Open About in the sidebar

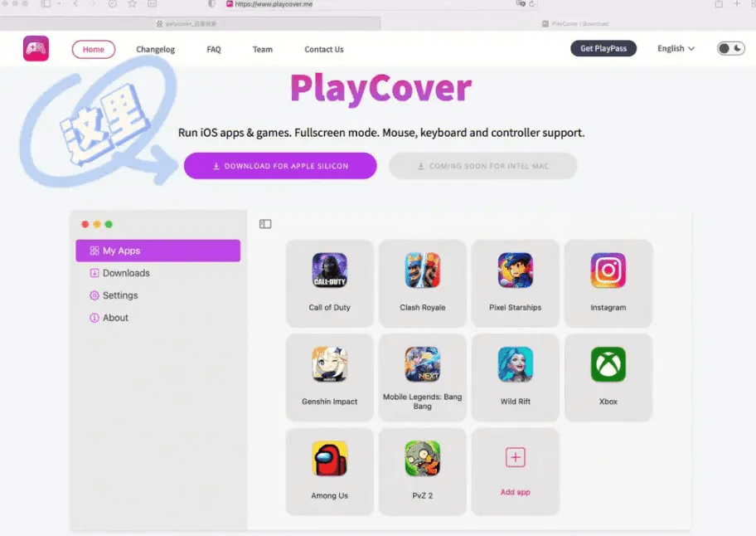click(x=109, y=318)
